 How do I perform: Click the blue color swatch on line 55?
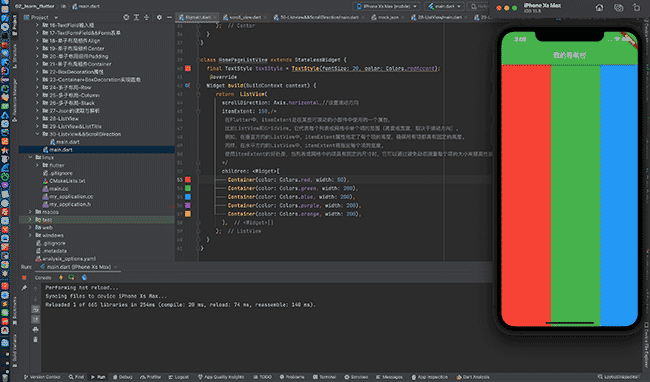[188, 197]
